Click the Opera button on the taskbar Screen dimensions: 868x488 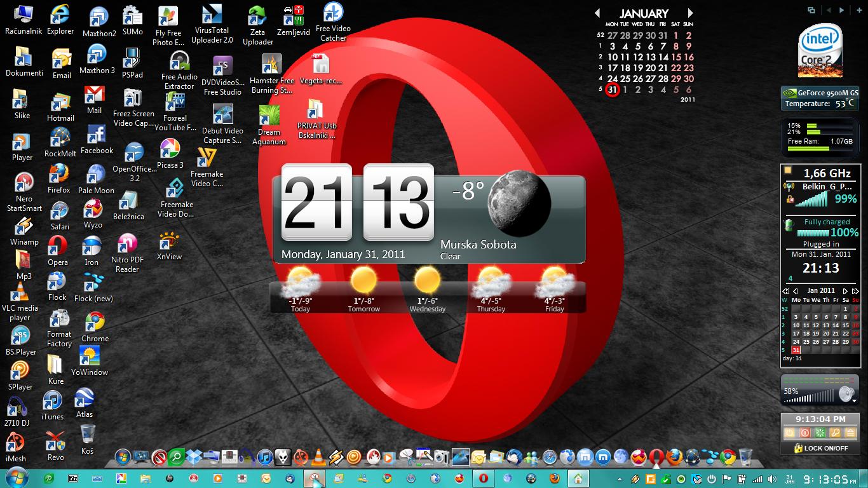(484, 478)
